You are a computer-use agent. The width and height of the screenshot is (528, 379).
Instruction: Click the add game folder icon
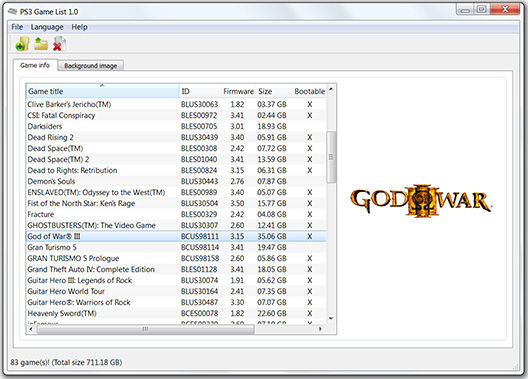(x=22, y=44)
